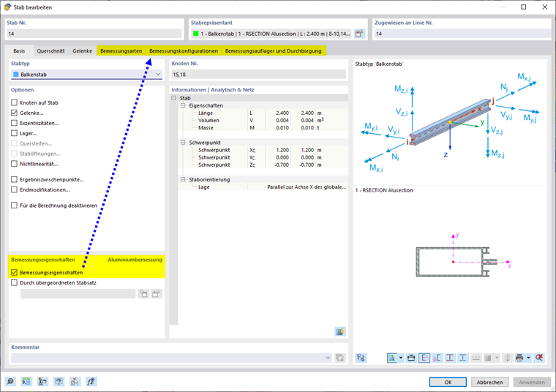Image resolution: width=556 pixels, height=392 pixels.
Task: Click the edit Stabrepräsentant icon
Action: coord(359,34)
